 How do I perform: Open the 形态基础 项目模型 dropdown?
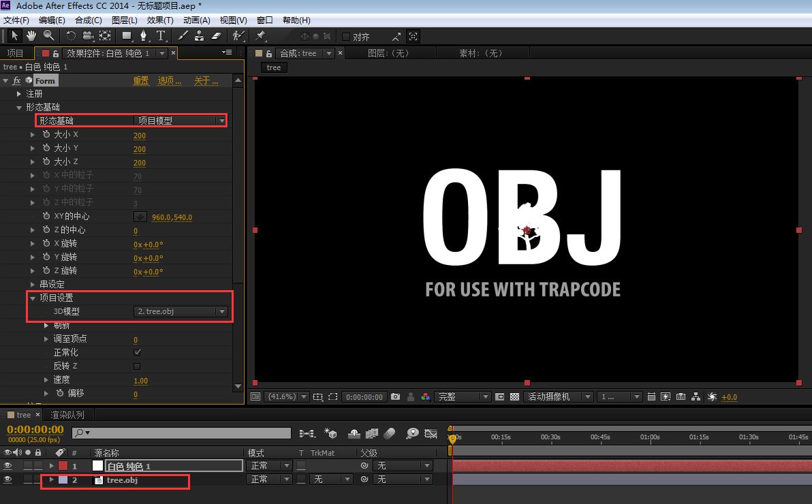point(180,121)
